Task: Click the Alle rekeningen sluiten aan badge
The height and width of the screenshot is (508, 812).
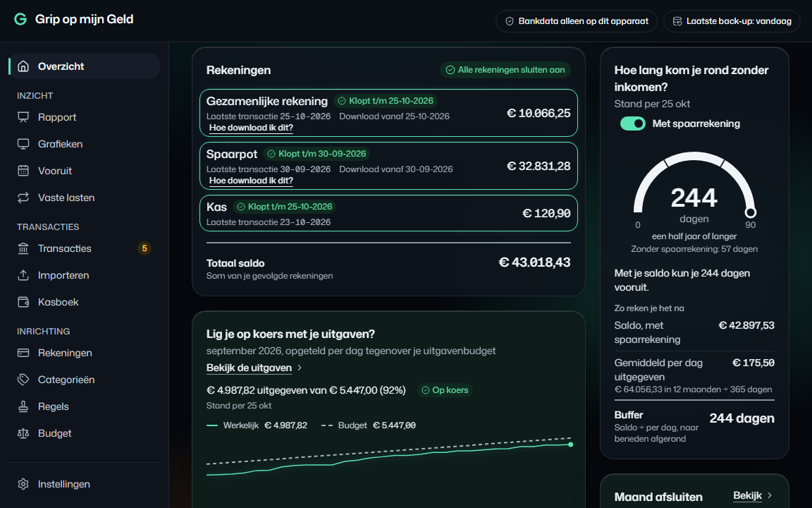Action: [505, 70]
